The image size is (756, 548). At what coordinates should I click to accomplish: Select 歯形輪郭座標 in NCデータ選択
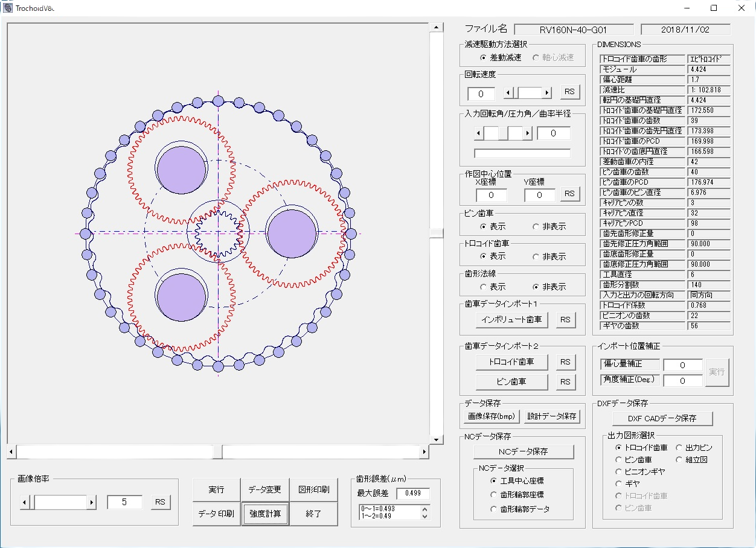pos(495,495)
